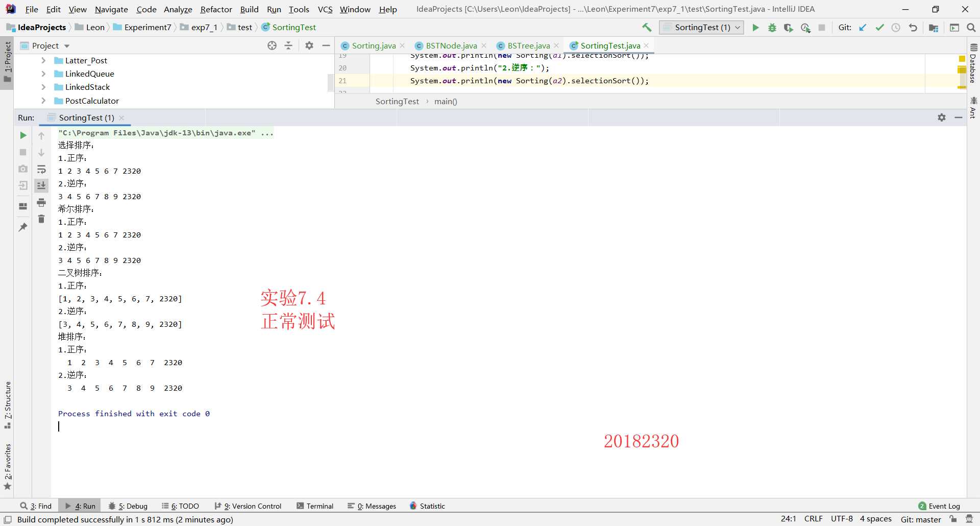980x526 pixels.
Task: Click the camera dump threads icon
Action: point(23,169)
